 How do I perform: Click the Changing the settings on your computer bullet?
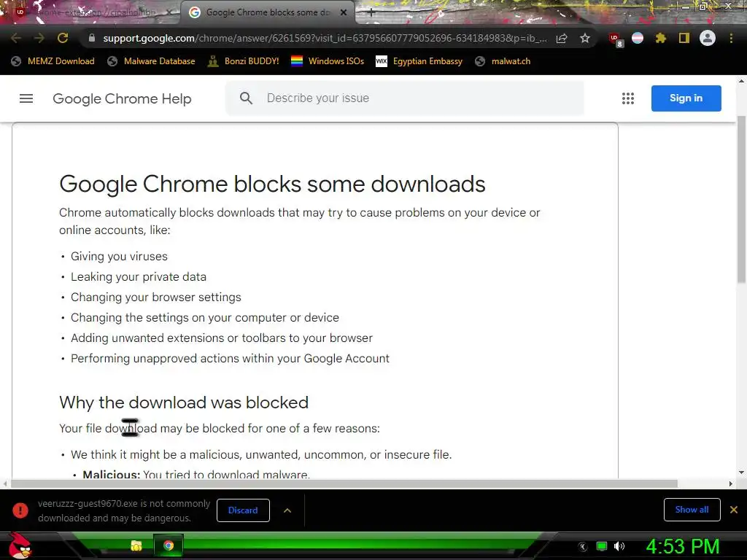coord(205,318)
